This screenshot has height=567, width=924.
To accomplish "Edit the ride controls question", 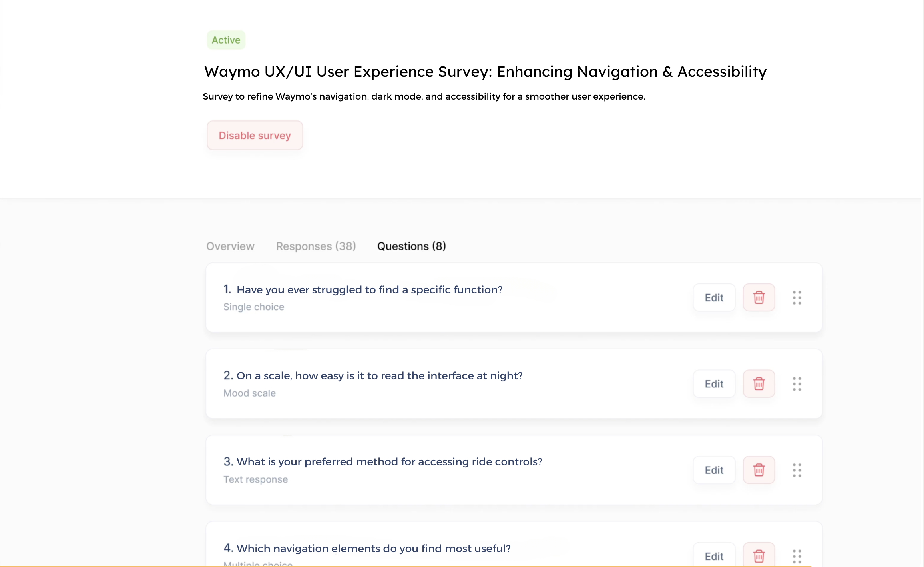I will [x=714, y=470].
